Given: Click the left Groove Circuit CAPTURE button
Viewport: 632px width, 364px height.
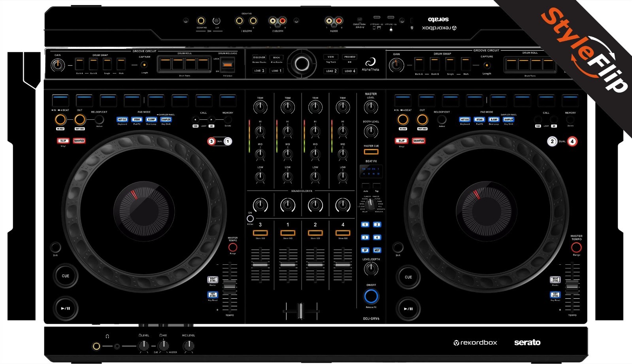Looking at the screenshot, I should [x=144, y=65].
